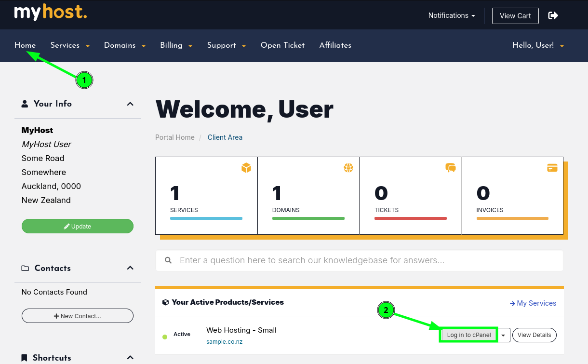Click the Tickets chat bubbles icon
588x364 pixels.
451,168
